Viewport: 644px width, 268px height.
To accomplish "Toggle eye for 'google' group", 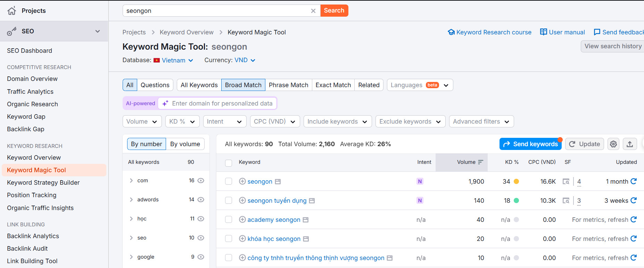I will coord(201,257).
